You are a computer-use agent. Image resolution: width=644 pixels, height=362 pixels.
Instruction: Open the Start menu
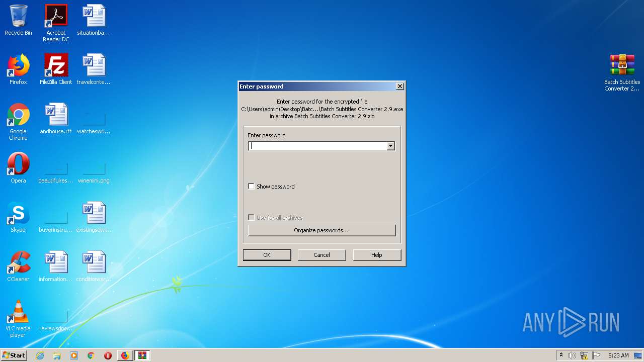pyautogui.click(x=14, y=355)
